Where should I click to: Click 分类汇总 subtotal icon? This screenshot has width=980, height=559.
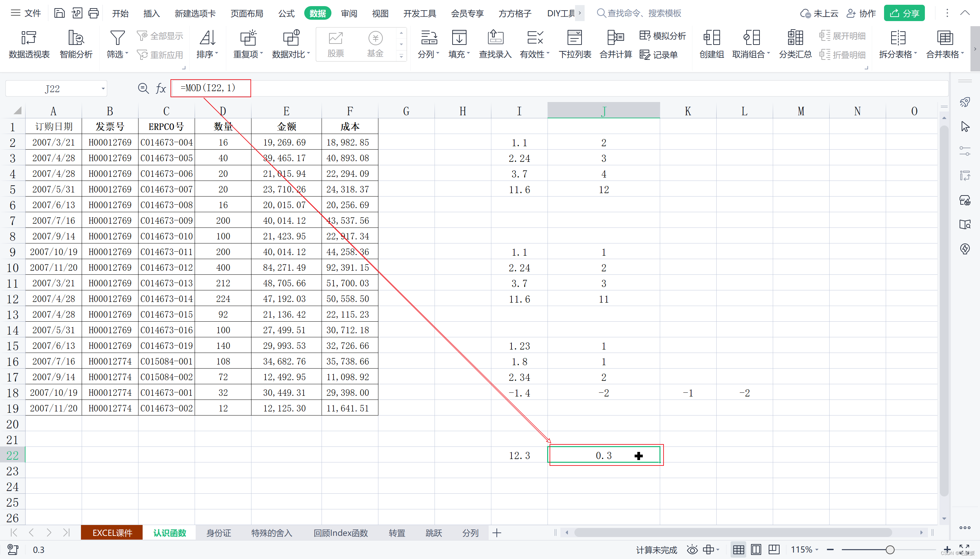click(x=795, y=38)
